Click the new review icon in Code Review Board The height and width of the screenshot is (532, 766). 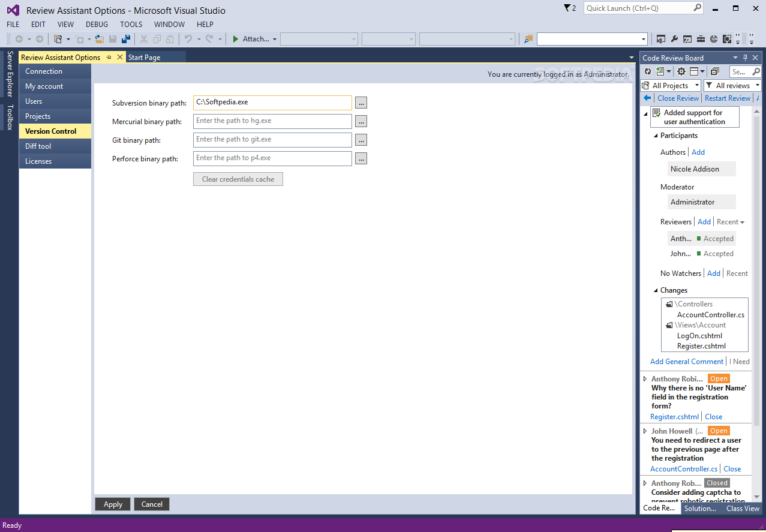660,71
